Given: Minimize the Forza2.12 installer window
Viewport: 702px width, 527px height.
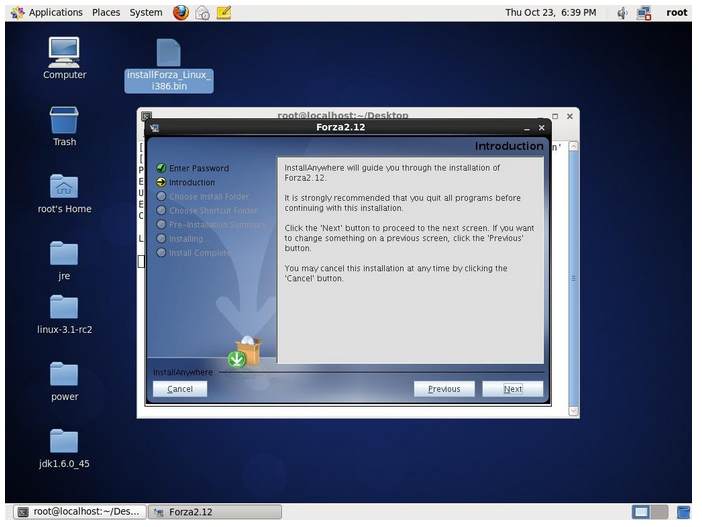Looking at the screenshot, I should [x=527, y=128].
